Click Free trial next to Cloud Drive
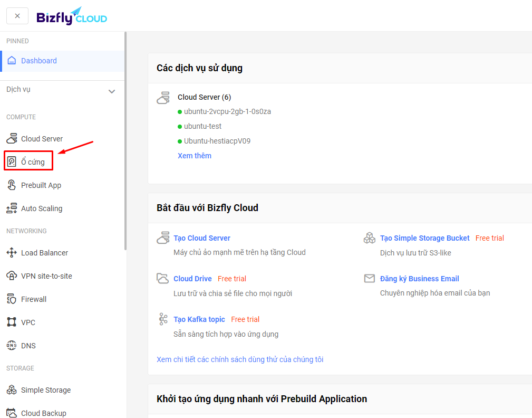The width and height of the screenshot is (532, 418). [x=232, y=279]
